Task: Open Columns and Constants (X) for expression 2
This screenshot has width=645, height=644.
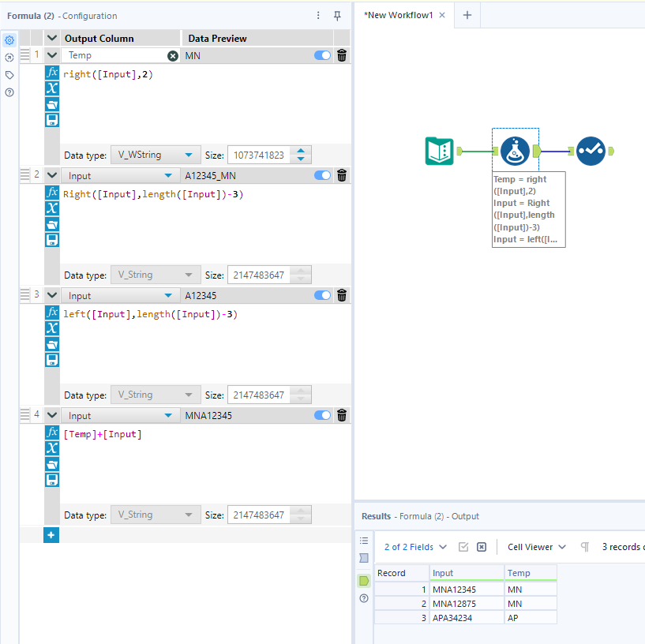Action: pyautogui.click(x=52, y=208)
